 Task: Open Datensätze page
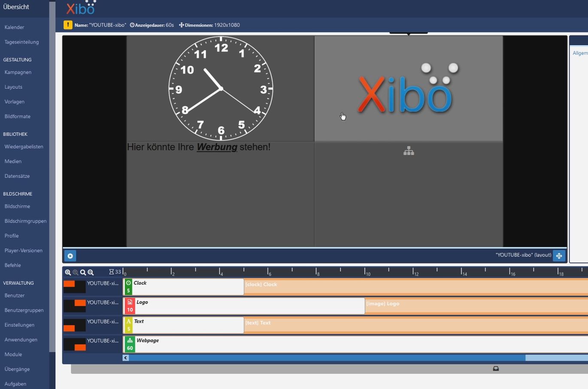pyautogui.click(x=17, y=176)
